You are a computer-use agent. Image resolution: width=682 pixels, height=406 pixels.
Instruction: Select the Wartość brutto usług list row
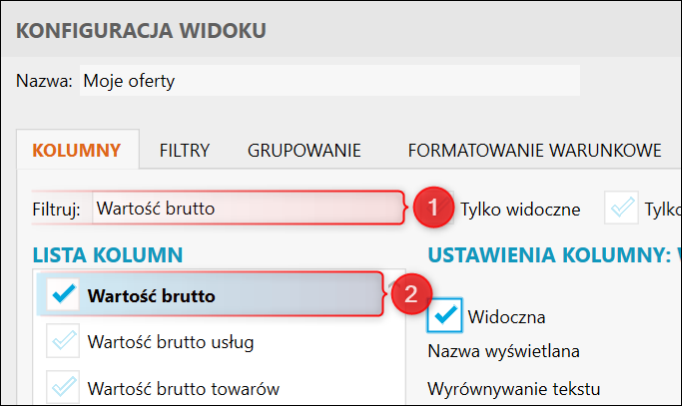click(x=170, y=342)
